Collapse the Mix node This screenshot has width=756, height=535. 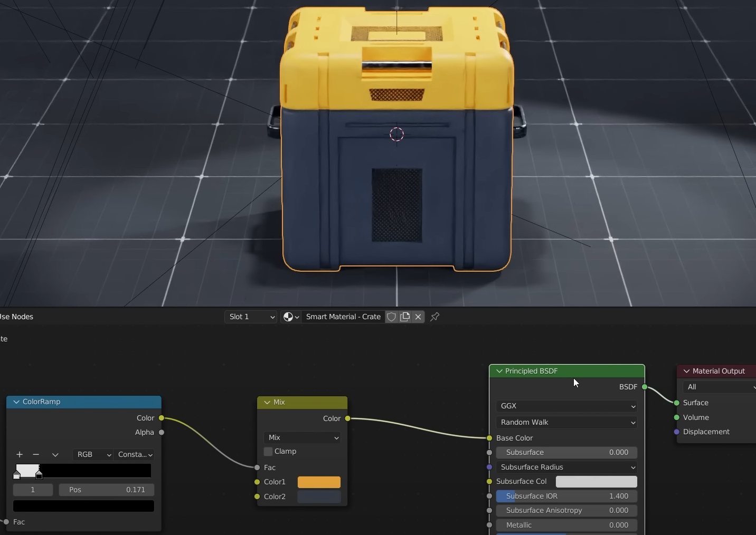pyautogui.click(x=267, y=403)
